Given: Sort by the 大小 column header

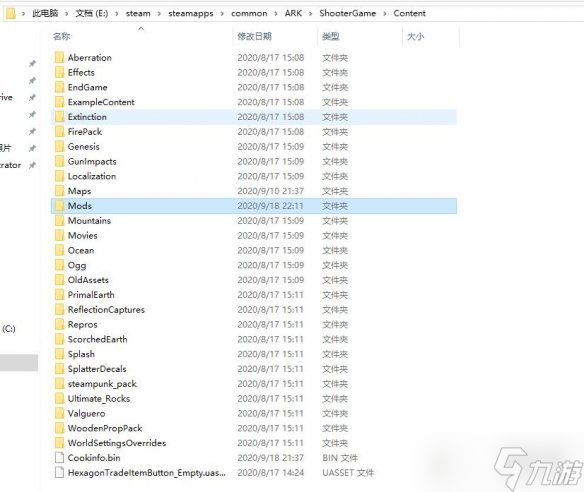Looking at the screenshot, I should point(416,36).
